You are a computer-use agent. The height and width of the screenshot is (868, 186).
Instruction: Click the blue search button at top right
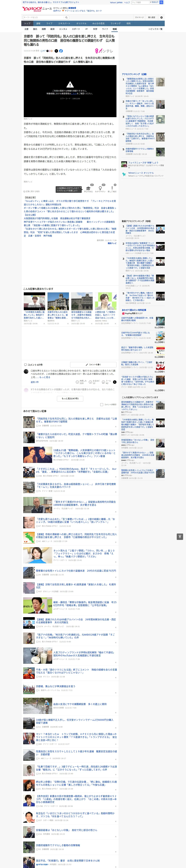[x=161, y=2]
